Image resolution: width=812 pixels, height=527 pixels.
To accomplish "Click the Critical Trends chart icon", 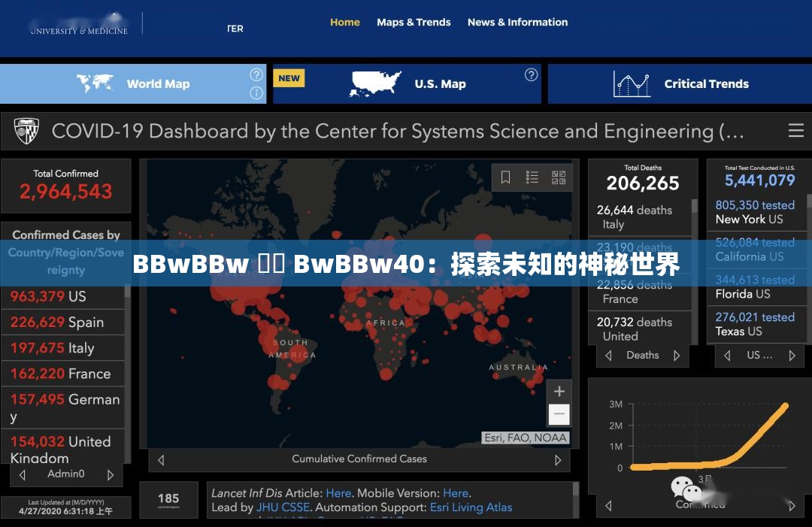I will click(x=632, y=84).
